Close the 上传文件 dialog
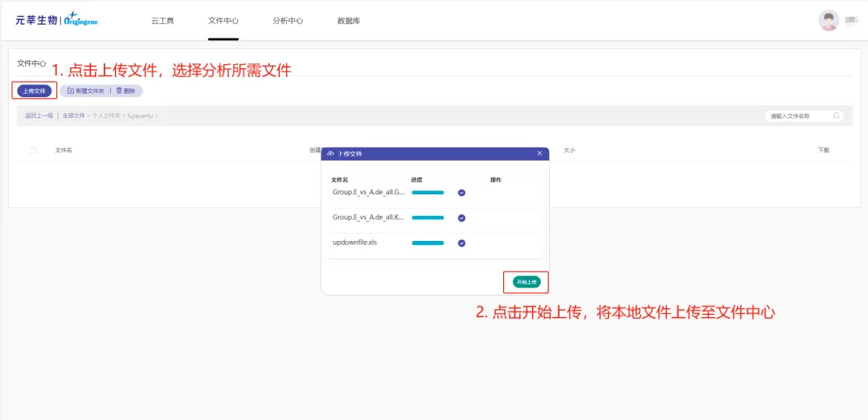868x420 pixels. [x=540, y=153]
